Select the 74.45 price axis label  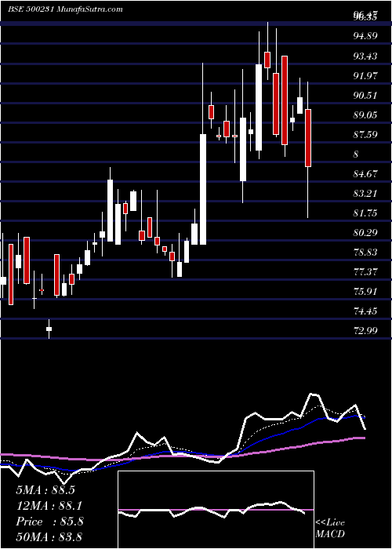pos(365,311)
